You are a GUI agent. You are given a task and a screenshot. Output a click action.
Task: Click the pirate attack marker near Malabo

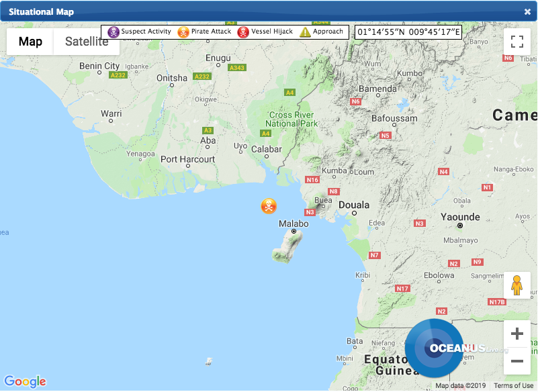[269, 206]
